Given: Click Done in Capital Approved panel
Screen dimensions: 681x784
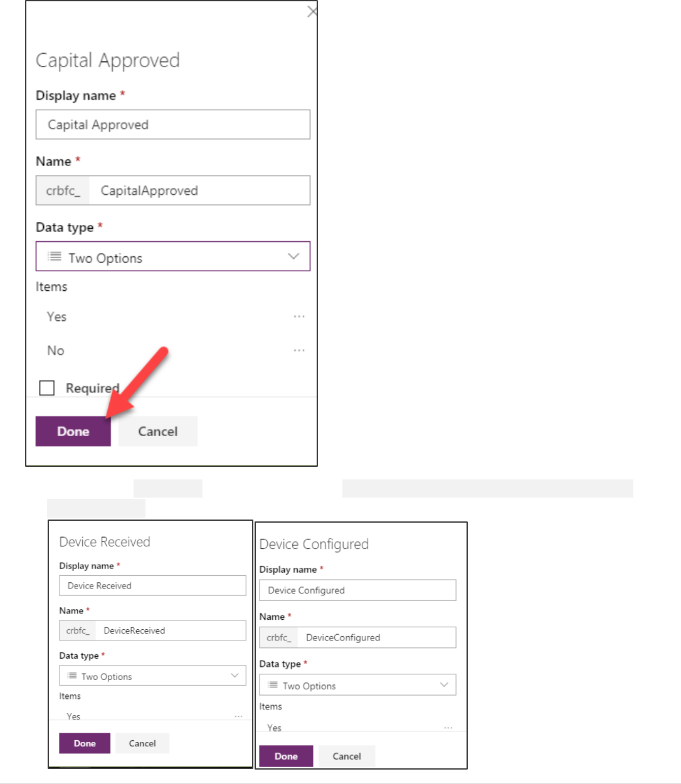Looking at the screenshot, I should click(73, 431).
